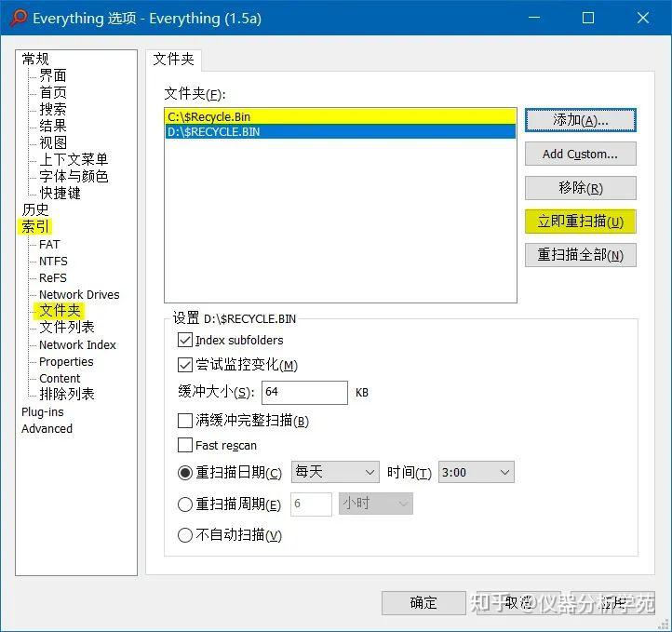Enable 满缓冲完整扫描(B) checkbox

184,421
